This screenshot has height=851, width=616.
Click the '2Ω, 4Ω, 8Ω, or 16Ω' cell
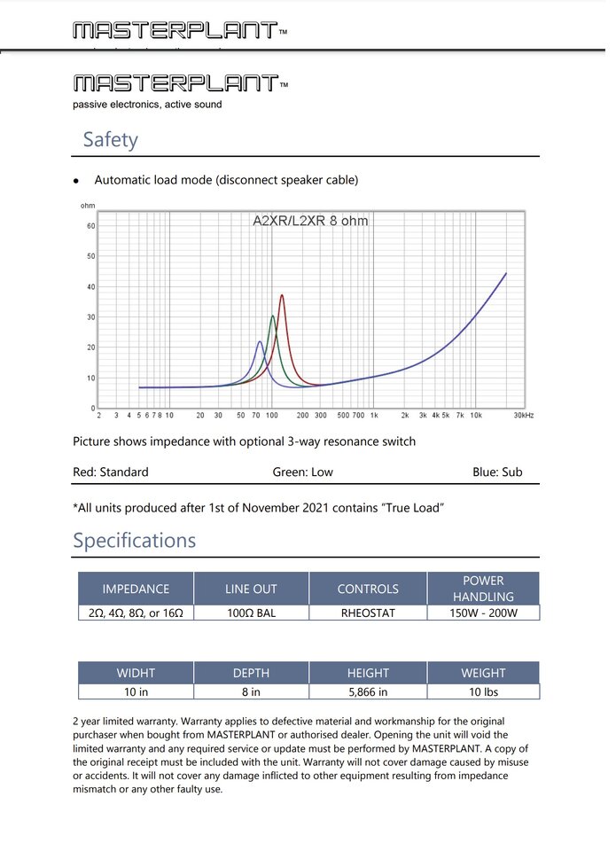click(136, 613)
